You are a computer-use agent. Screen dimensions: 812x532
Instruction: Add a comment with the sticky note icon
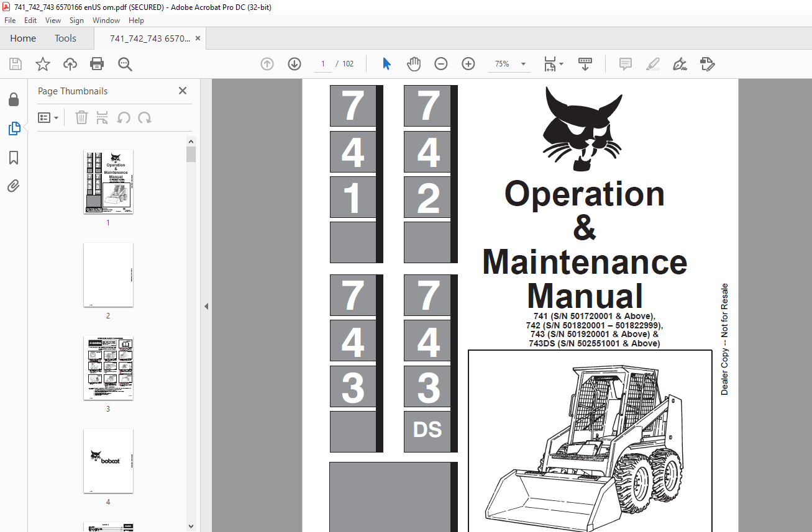click(x=626, y=64)
